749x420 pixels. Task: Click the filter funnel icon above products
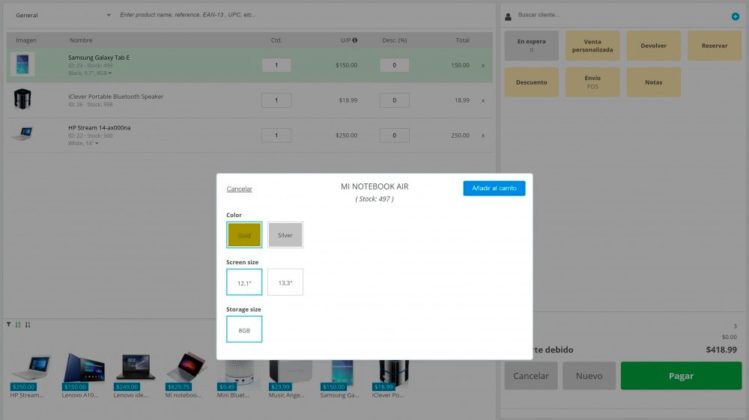click(9, 324)
